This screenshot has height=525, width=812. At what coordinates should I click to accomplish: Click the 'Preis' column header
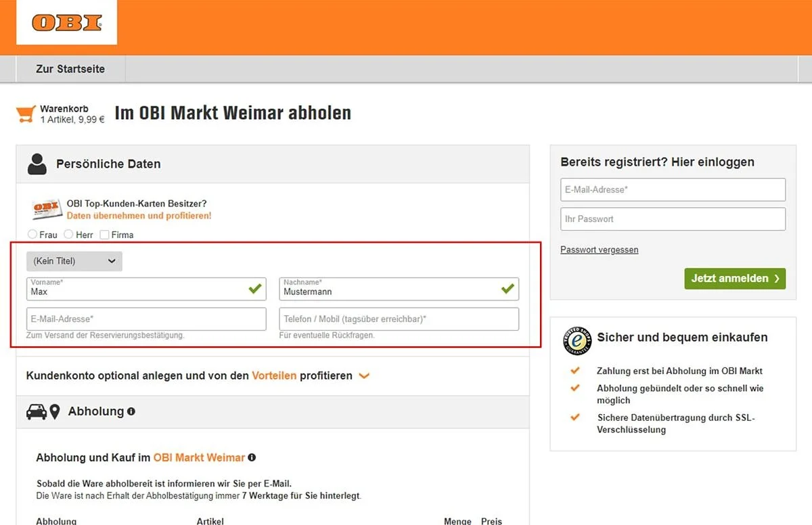(491, 521)
